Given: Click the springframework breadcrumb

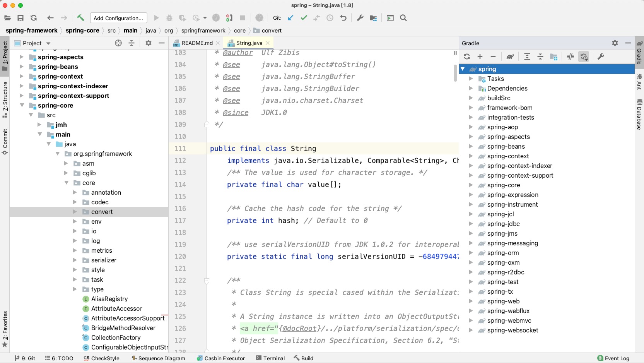Looking at the screenshot, I should (203, 31).
